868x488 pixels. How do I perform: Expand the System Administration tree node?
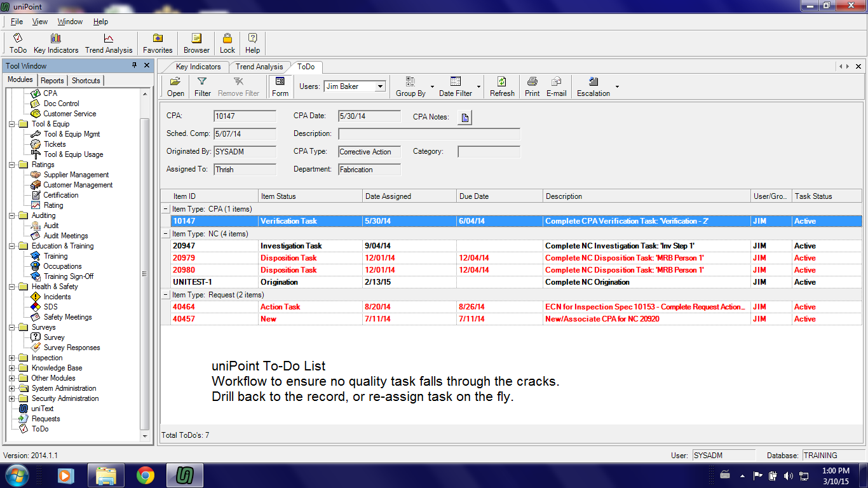click(x=12, y=388)
